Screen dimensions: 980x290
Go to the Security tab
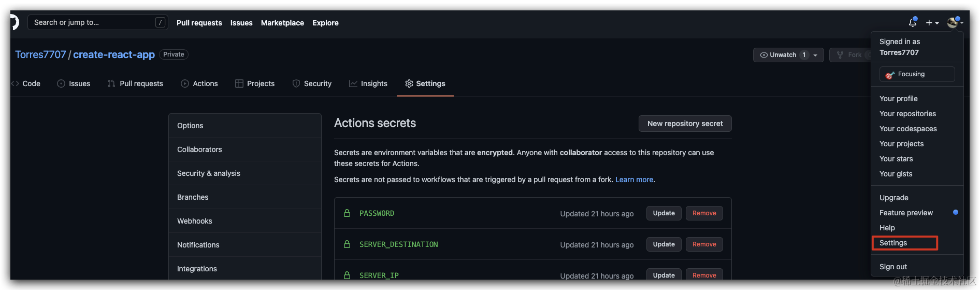click(312, 84)
